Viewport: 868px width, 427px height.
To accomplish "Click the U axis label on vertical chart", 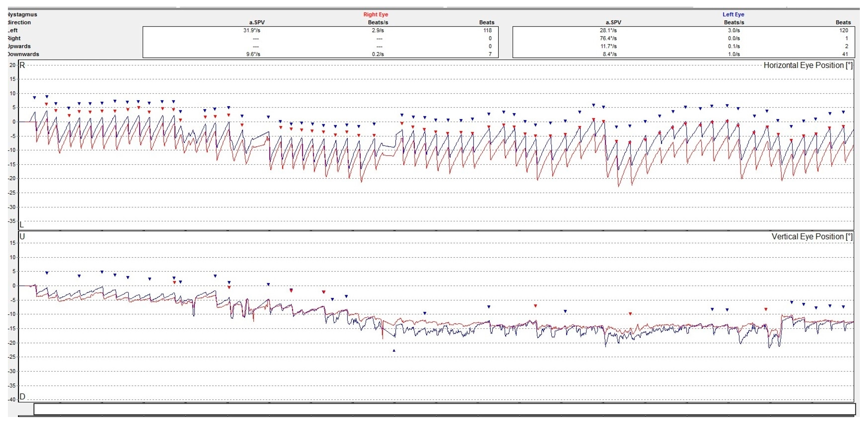I will click(22, 237).
